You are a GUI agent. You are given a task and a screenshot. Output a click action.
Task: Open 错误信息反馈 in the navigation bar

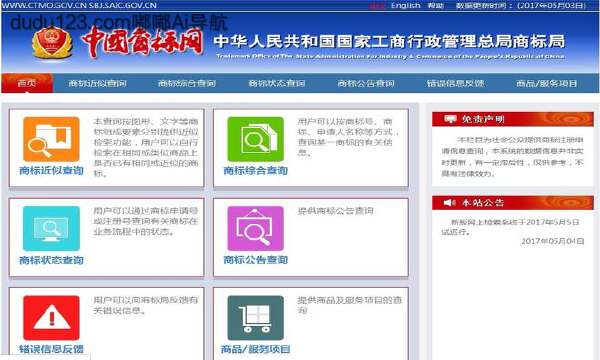(455, 83)
